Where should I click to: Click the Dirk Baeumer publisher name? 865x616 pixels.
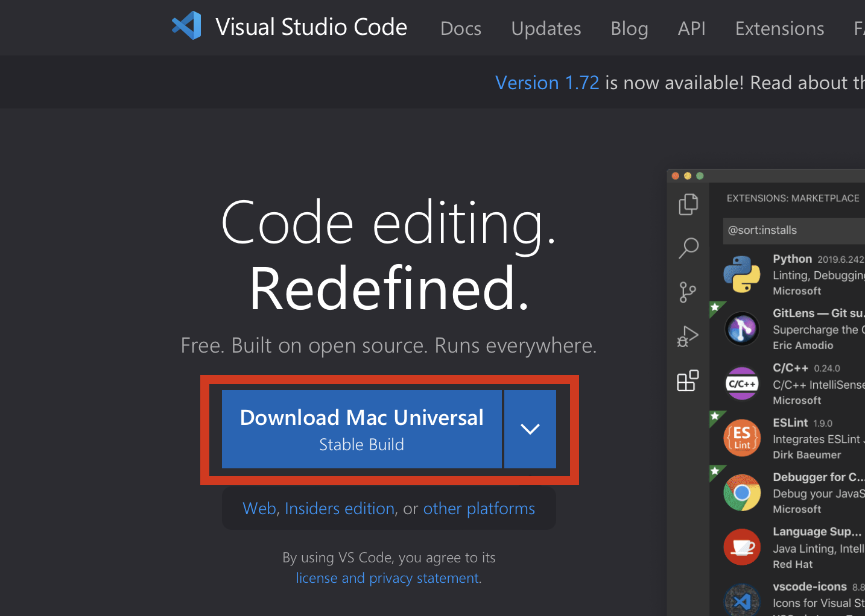click(806, 455)
